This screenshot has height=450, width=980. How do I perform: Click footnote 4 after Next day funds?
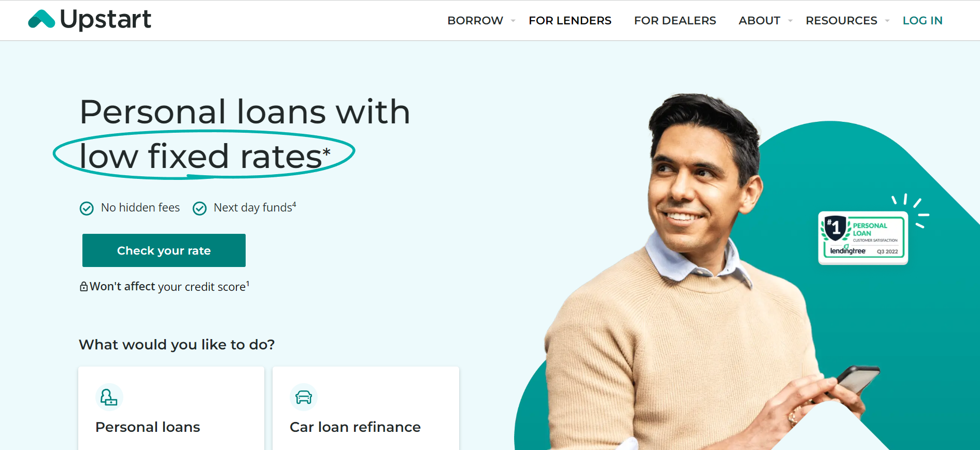(x=294, y=204)
